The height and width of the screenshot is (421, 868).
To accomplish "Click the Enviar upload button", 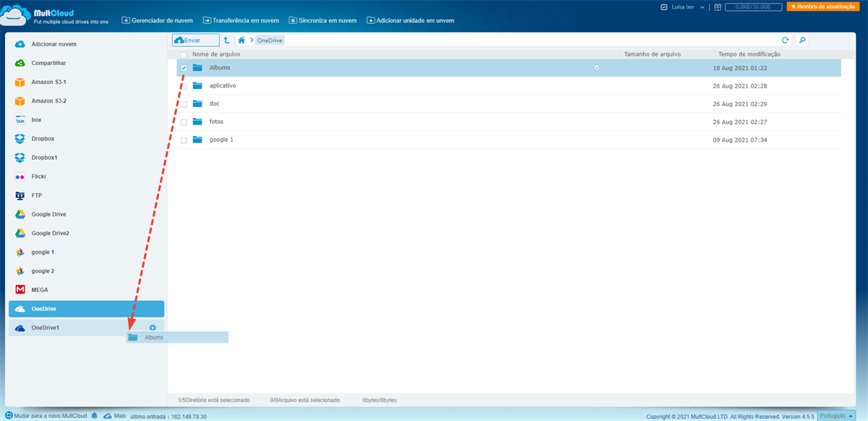I will click(x=196, y=41).
